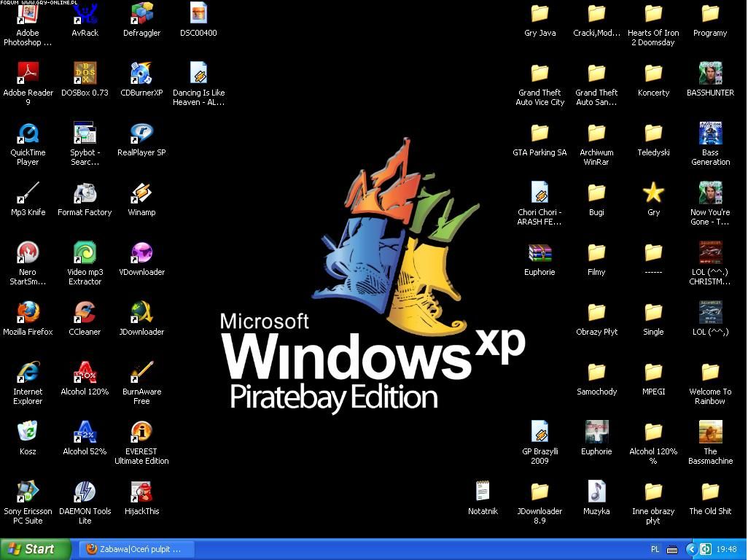Viewport: 748px width, 560px height.
Task: Launch DOSBox 0.73 icon
Action: (x=85, y=73)
